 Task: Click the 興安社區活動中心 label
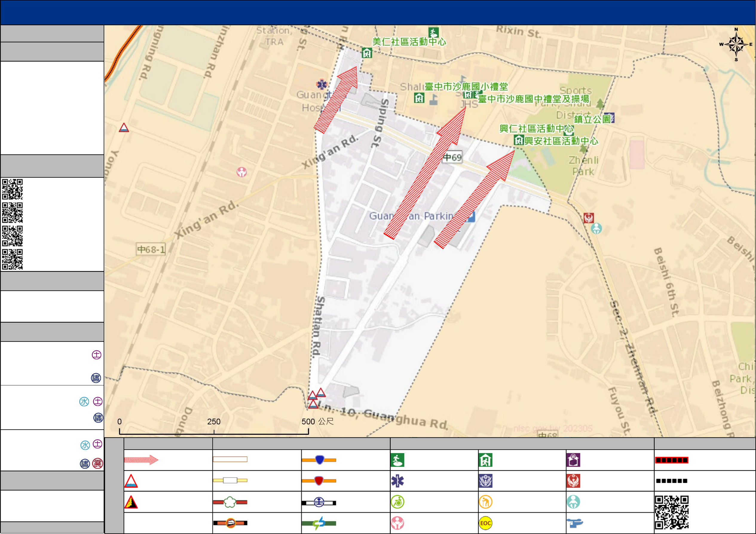click(561, 141)
